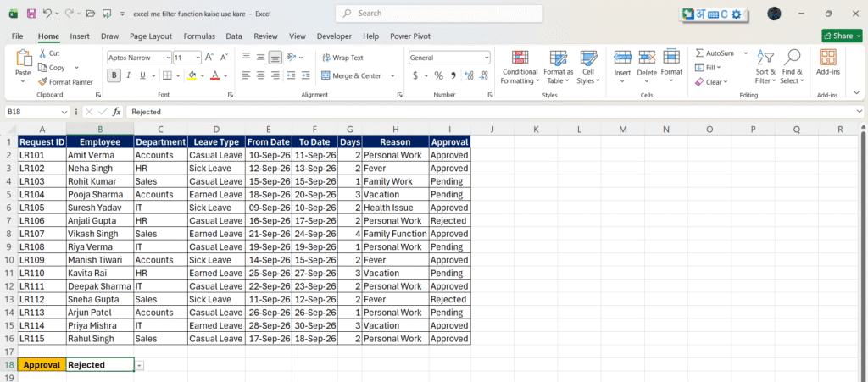Viewport: 868px width, 382px height.
Task: Apply Comma Style
Action: coord(453,75)
